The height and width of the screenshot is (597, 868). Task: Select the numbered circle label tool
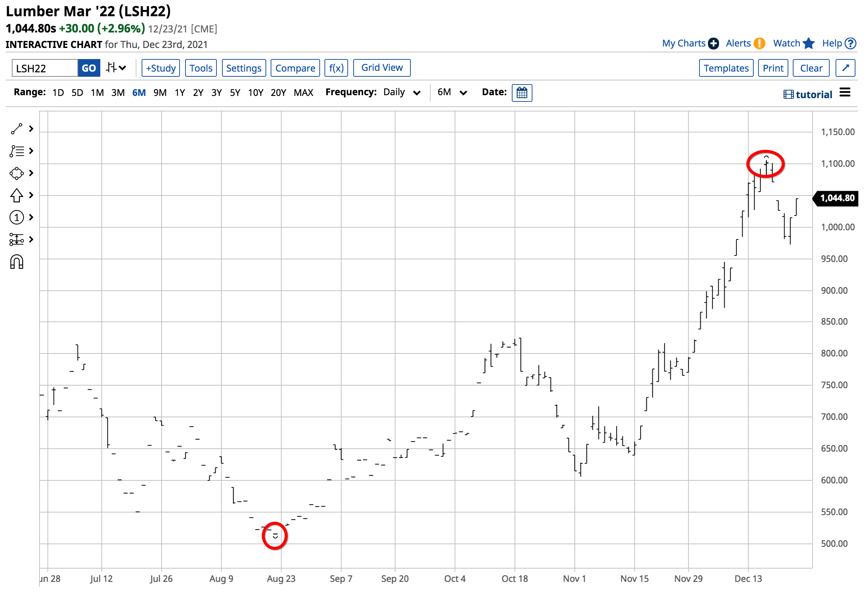(x=17, y=218)
